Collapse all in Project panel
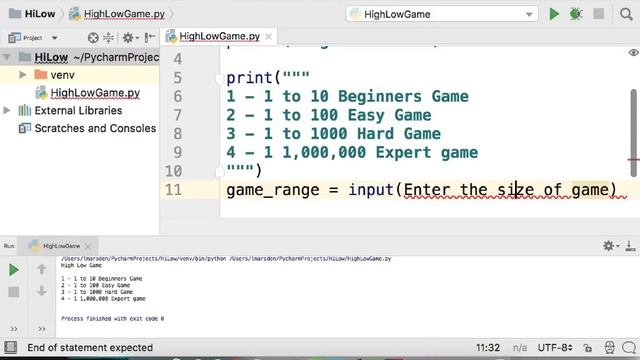Screen dimensions: 640x360 [x=108, y=38]
